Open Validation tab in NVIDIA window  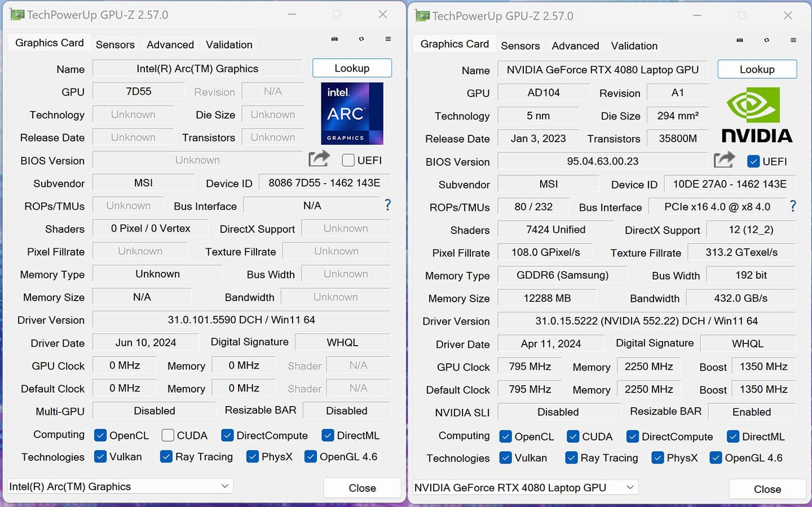[634, 46]
